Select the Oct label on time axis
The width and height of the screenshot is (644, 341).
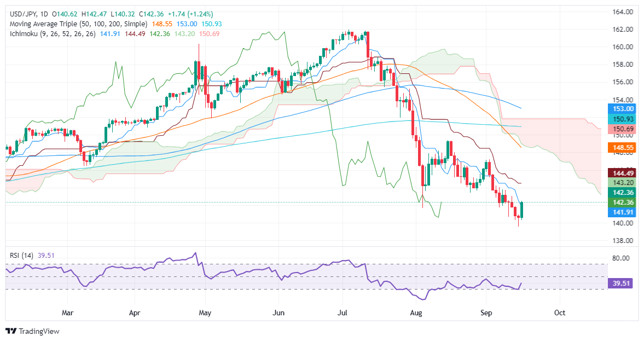tap(559, 313)
